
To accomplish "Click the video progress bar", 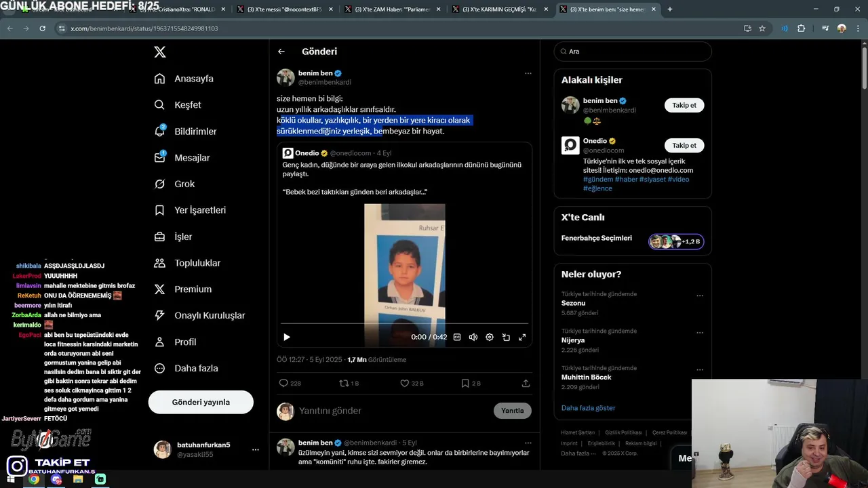I will coord(404,324).
